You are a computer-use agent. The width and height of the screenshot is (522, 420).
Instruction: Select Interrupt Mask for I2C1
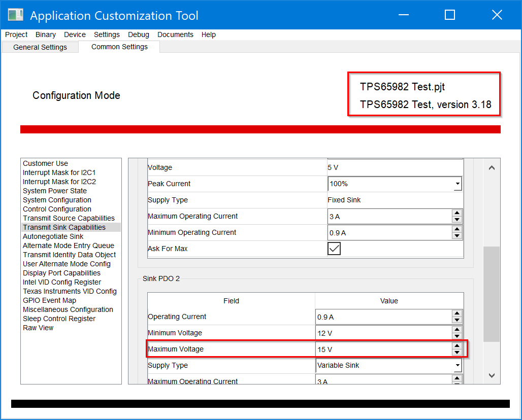[x=59, y=172]
